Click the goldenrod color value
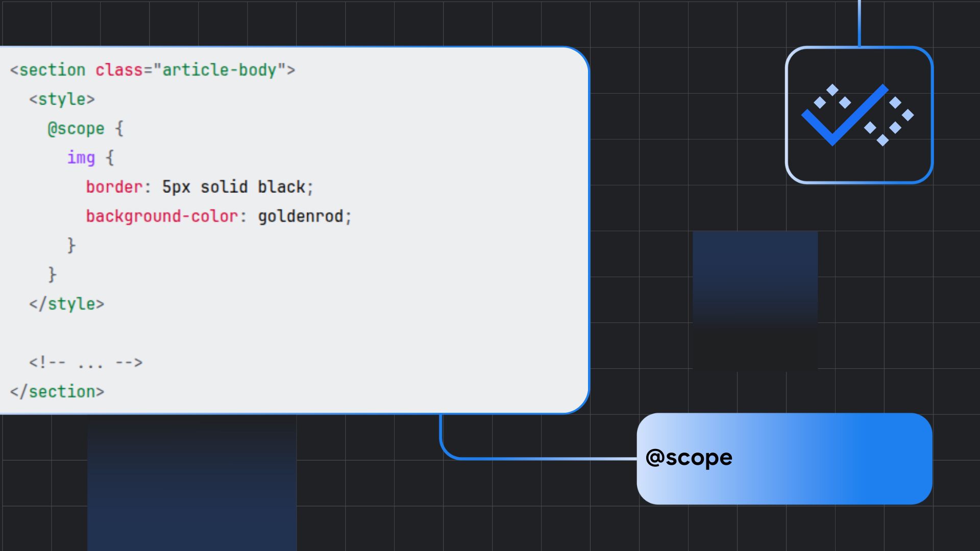The image size is (980, 551). pos(301,216)
